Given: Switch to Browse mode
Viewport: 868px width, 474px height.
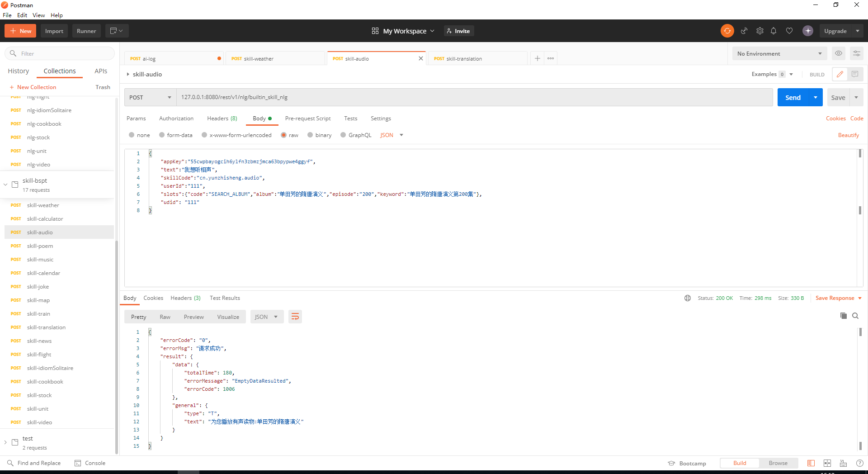Looking at the screenshot, I should [x=778, y=463].
